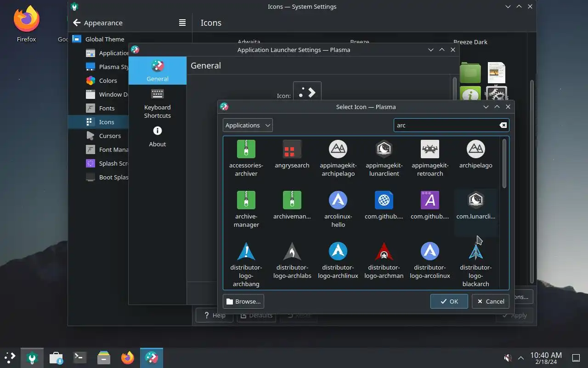Viewport: 588px width, 368px height.
Task: Cancel the Select Icon dialog
Action: [x=490, y=301]
